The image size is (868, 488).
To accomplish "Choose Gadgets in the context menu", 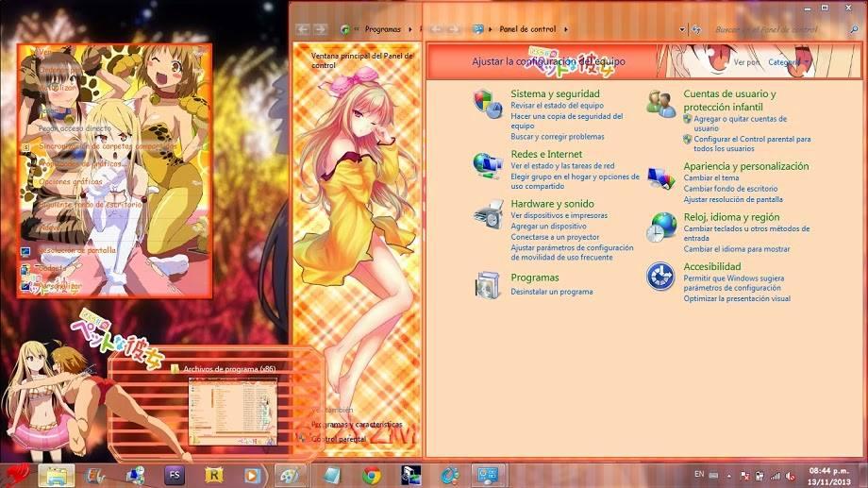I will tap(52, 268).
